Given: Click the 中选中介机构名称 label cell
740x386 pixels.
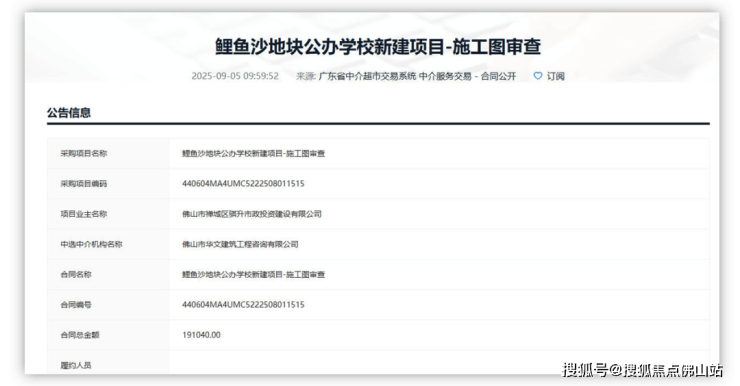Looking at the screenshot, I should point(108,244).
